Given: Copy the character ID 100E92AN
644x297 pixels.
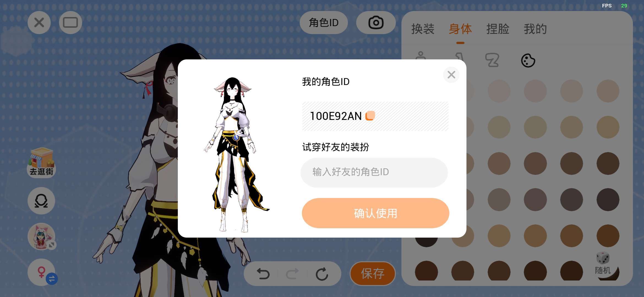Looking at the screenshot, I should pyautogui.click(x=370, y=116).
